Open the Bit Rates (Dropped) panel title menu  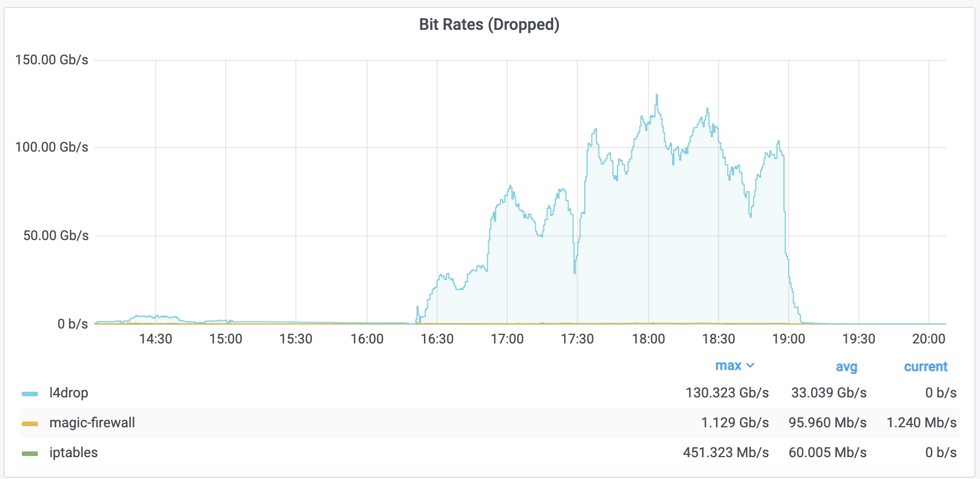click(489, 25)
